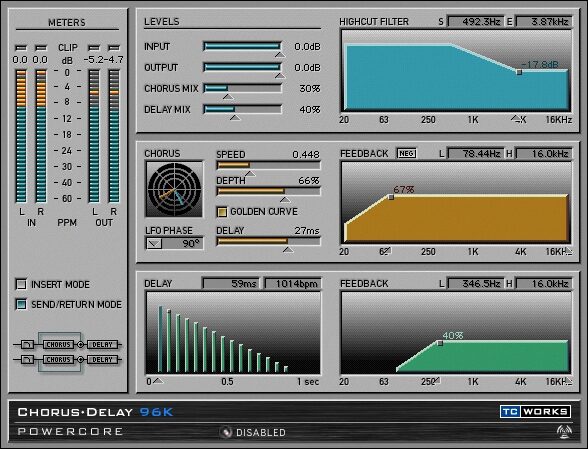Image resolution: width=588 pixels, height=449 pixels.
Task: Click the right output clip indicator
Action: pyautogui.click(x=114, y=48)
